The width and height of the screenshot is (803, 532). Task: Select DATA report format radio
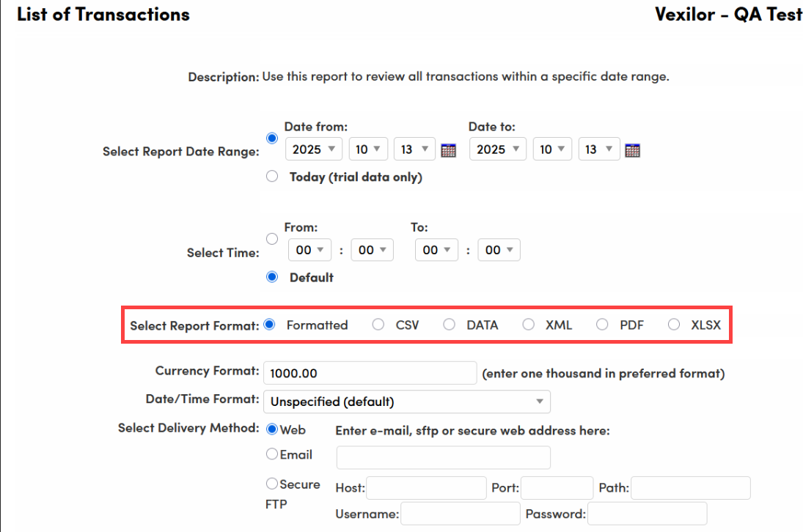point(449,325)
